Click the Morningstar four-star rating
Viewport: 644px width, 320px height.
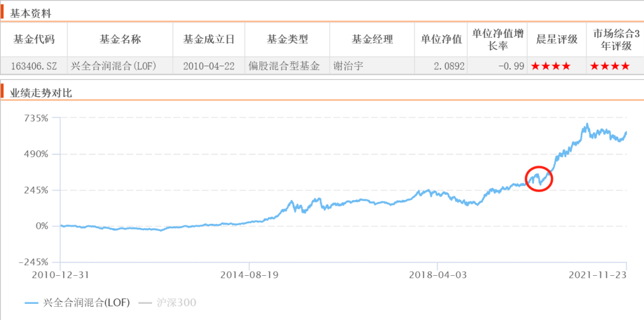point(551,66)
